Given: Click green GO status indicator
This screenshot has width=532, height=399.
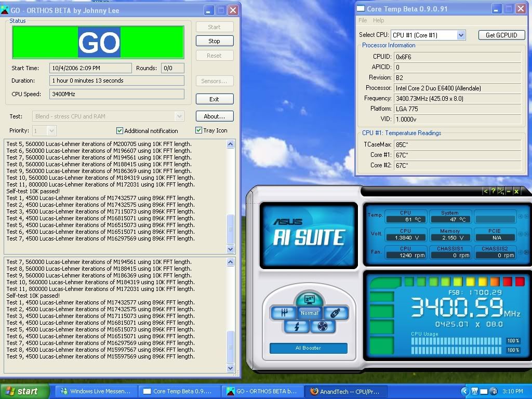Looking at the screenshot, I should tap(98, 43).
